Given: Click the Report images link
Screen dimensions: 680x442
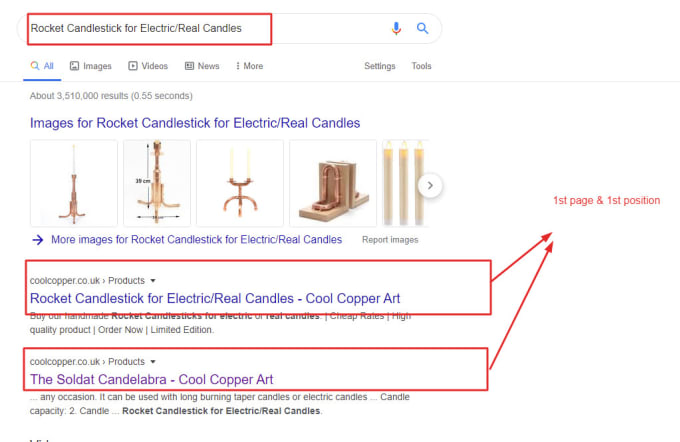Looking at the screenshot, I should pyautogui.click(x=390, y=240).
